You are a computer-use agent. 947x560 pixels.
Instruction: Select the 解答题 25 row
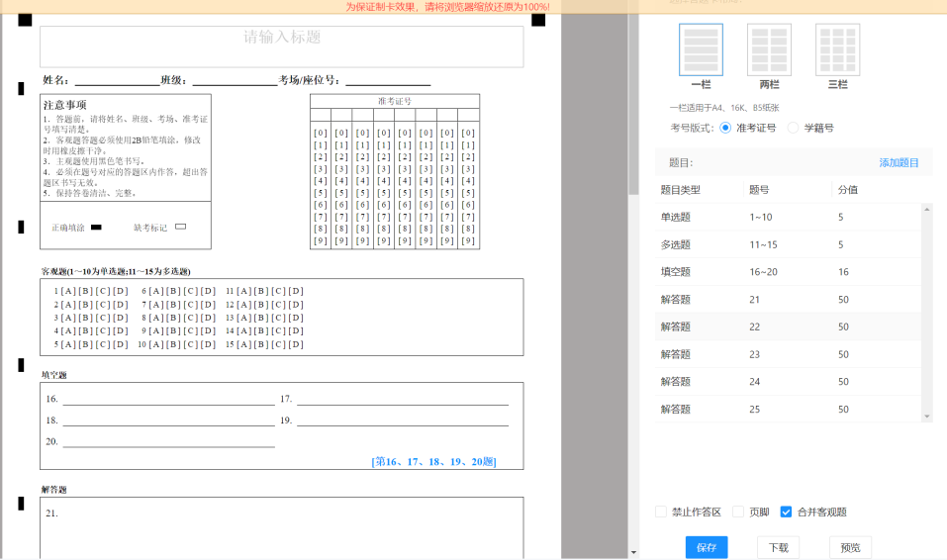(x=788, y=409)
